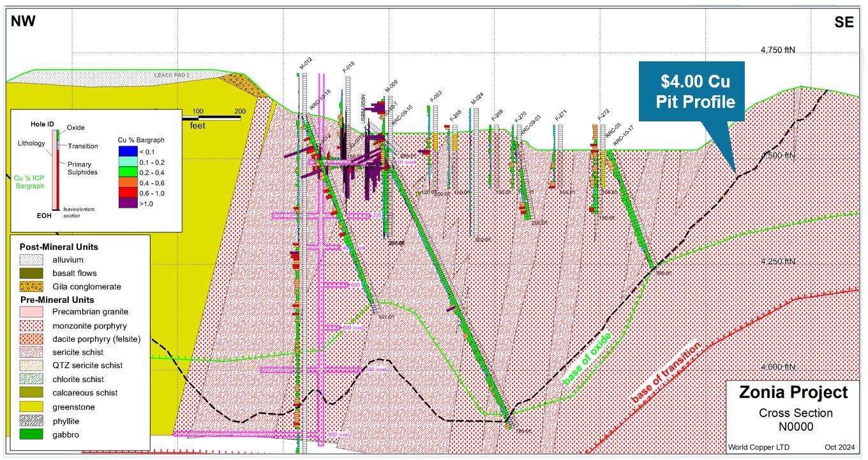Click the gabbro legend swatch
Image resolution: width=868 pixels, height=460 pixels.
coord(30,435)
